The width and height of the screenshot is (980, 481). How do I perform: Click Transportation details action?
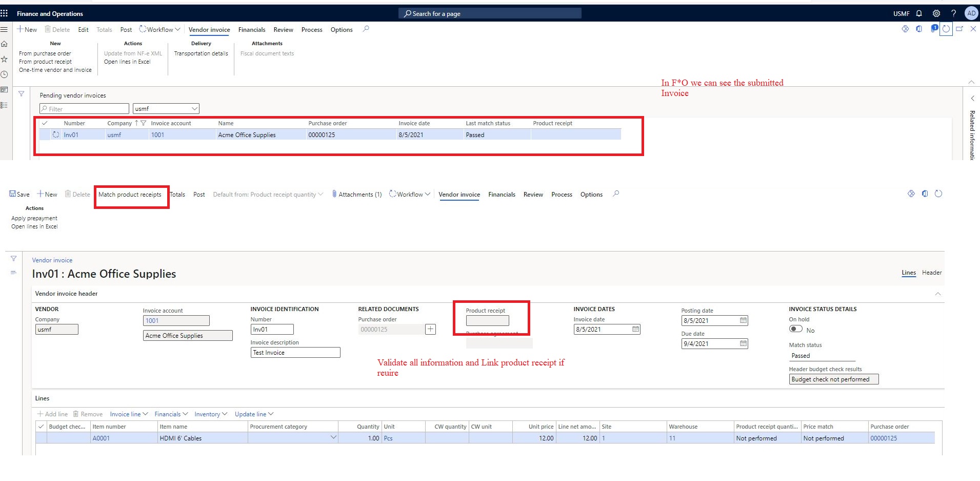201,53
